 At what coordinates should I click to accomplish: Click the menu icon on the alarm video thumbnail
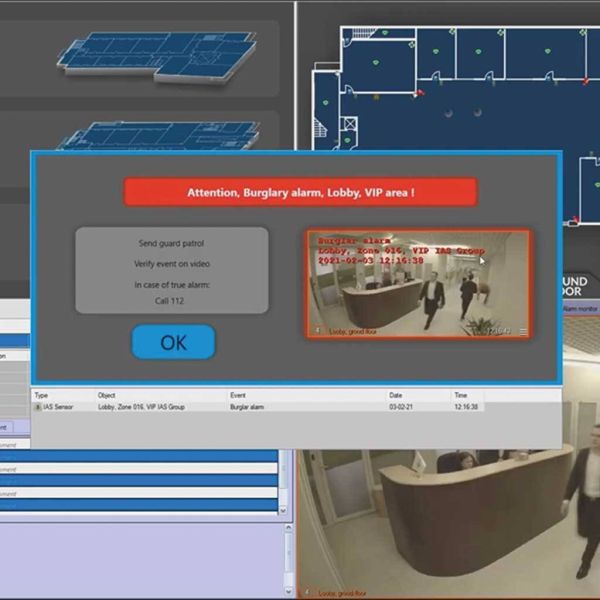522,331
